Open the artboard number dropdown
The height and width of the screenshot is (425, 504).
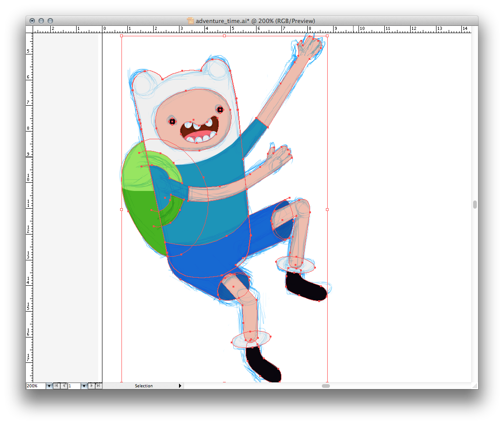84,386
